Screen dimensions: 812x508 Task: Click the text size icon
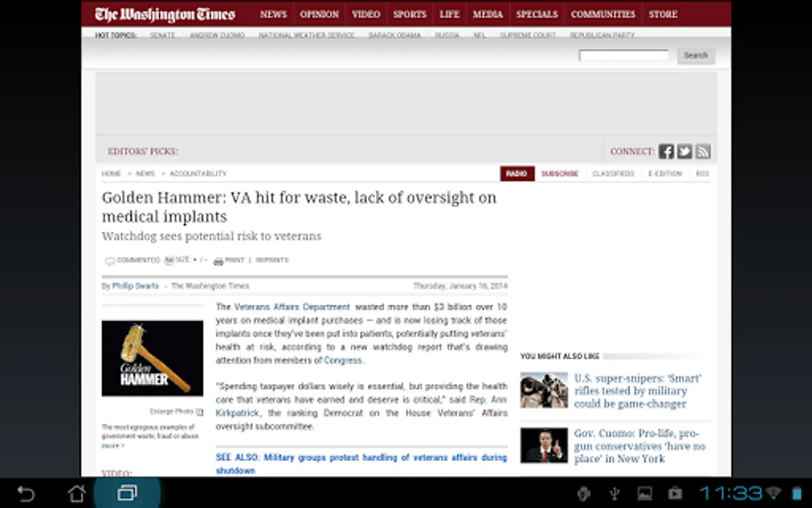pyautogui.click(x=169, y=260)
